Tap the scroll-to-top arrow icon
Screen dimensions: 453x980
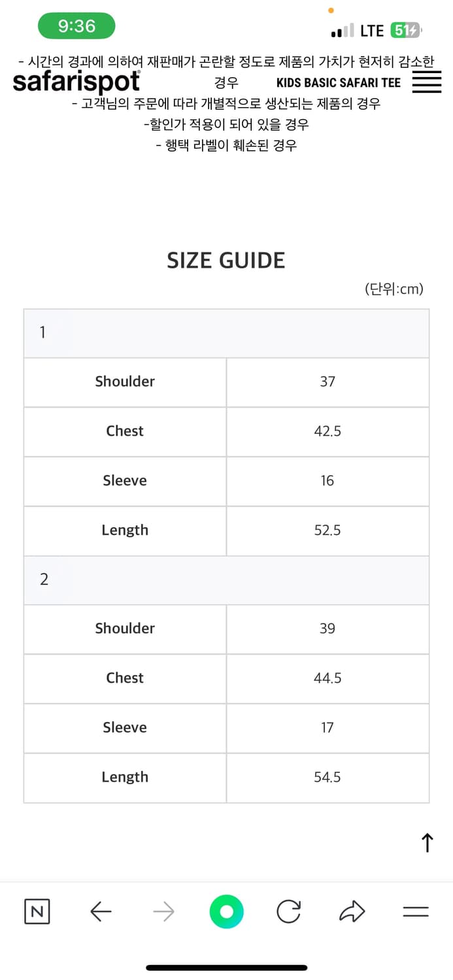tap(427, 843)
